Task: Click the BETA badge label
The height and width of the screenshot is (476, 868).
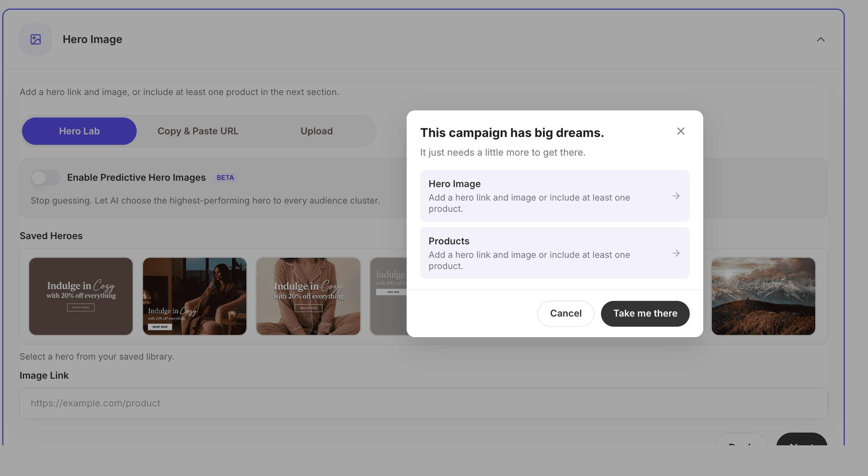Action: [x=225, y=177]
